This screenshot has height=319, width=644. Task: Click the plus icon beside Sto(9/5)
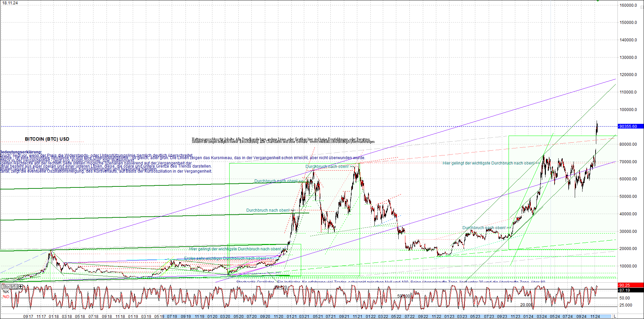click(21, 287)
